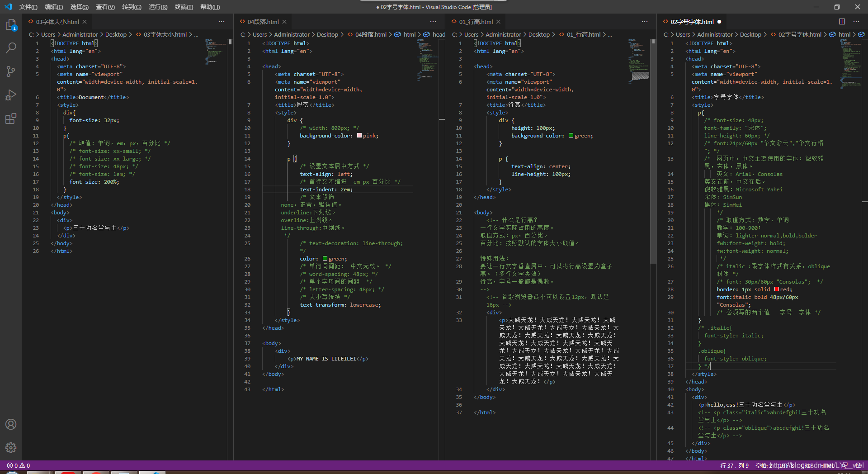Click the VS Code logo icon
The height and width of the screenshot is (474, 868).
coord(8,7)
